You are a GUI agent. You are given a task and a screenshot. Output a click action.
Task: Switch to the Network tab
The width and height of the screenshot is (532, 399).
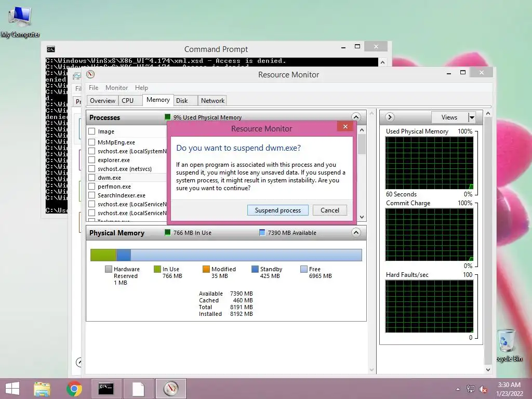(x=212, y=100)
